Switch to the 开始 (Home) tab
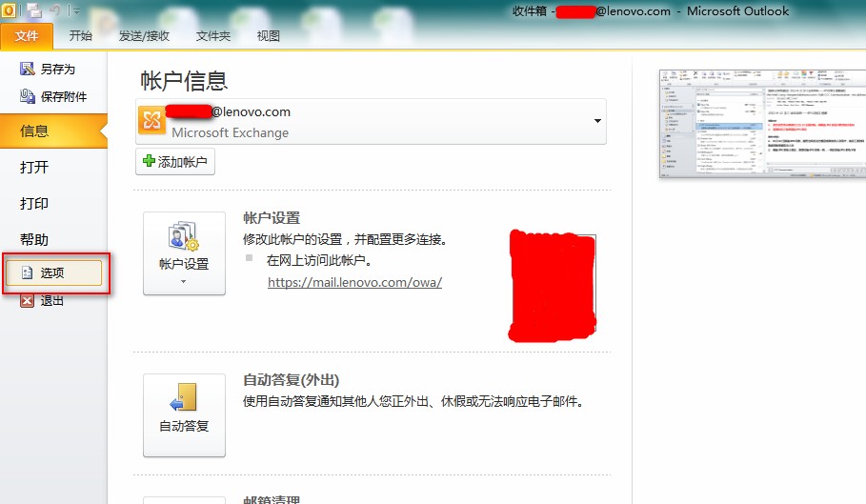This screenshot has height=504, width=866. pyautogui.click(x=81, y=36)
